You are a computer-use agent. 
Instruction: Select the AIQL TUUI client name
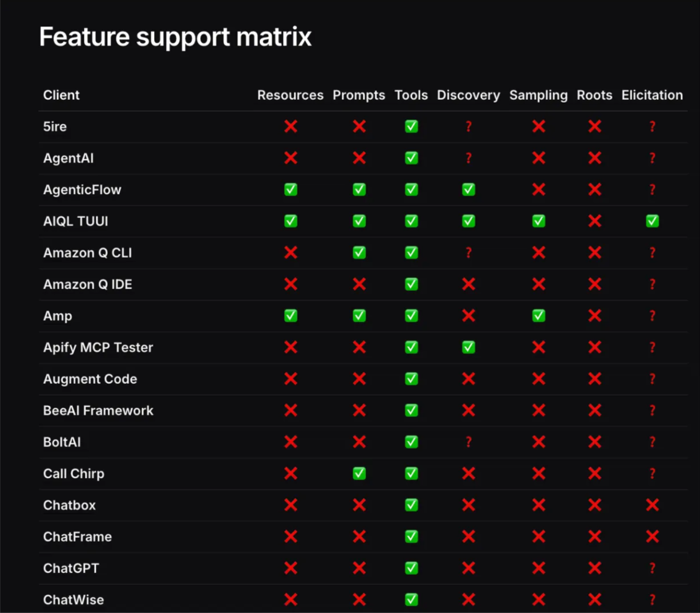pyautogui.click(x=76, y=221)
